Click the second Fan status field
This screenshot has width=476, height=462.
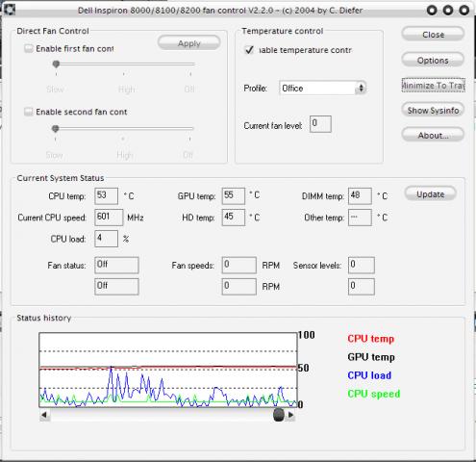pos(116,287)
